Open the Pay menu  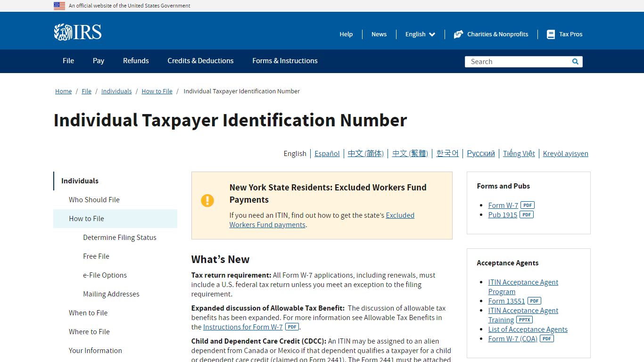(99, 61)
